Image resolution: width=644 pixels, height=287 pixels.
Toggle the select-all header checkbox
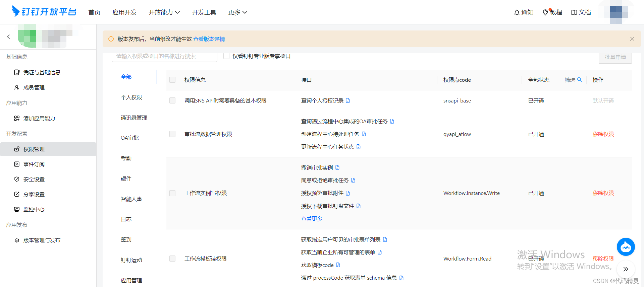click(x=172, y=80)
